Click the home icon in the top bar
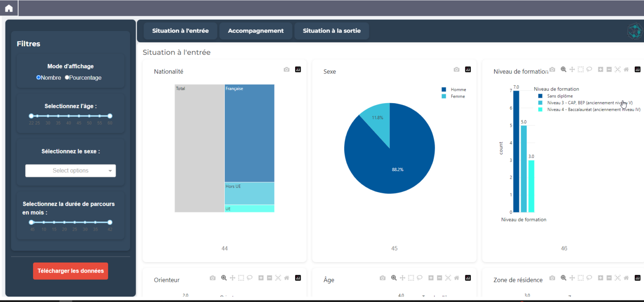Viewport: 644px width, 302px height. tap(9, 8)
